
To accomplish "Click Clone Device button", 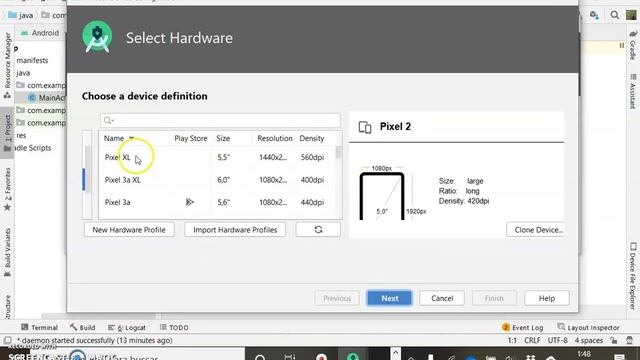I will [535, 230].
